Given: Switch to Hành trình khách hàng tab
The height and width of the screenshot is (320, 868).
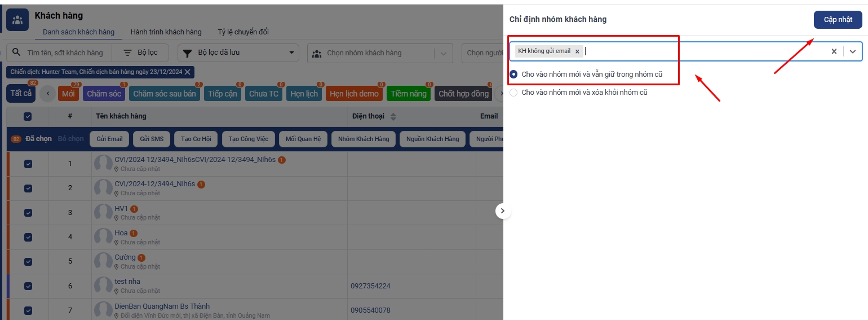Looking at the screenshot, I should click(x=166, y=32).
